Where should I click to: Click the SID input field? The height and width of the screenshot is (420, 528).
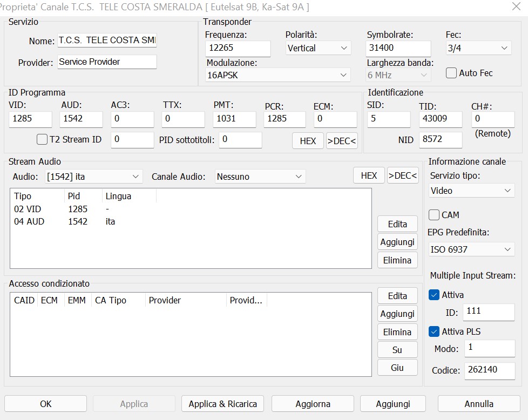(x=389, y=119)
